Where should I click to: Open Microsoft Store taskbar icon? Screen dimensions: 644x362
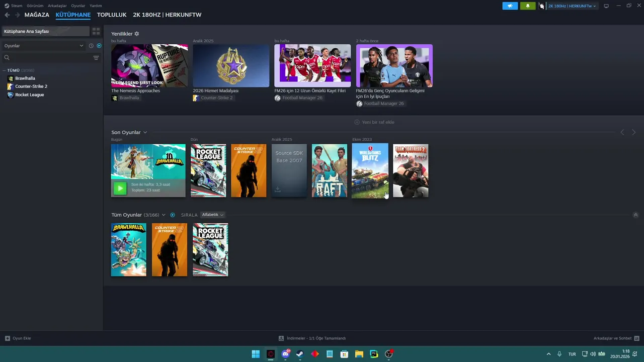[344, 354]
